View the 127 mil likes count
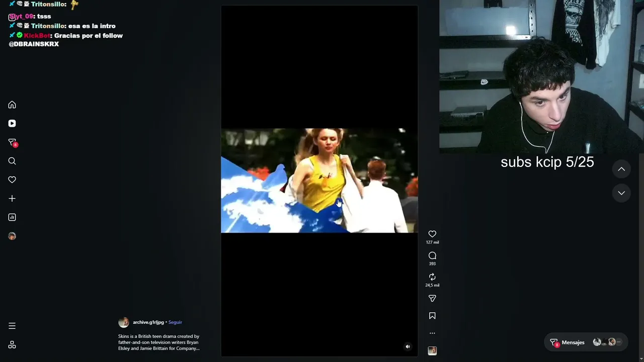Screen dimensions: 644x362 pyautogui.click(x=432, y=242)
